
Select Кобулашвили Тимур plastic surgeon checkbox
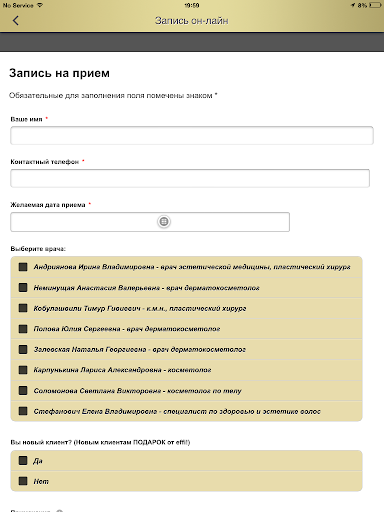point(23,308)
